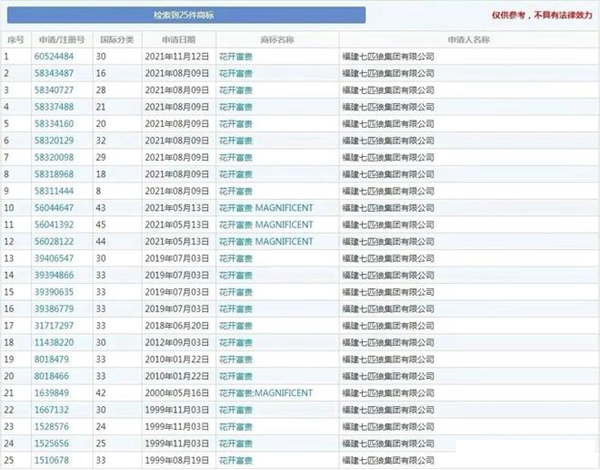Click 花开富贵 MAGNIFICENT name in row 12
This screenshot has width=600, height=470.
pyautogui.click(x=266, y=242)
